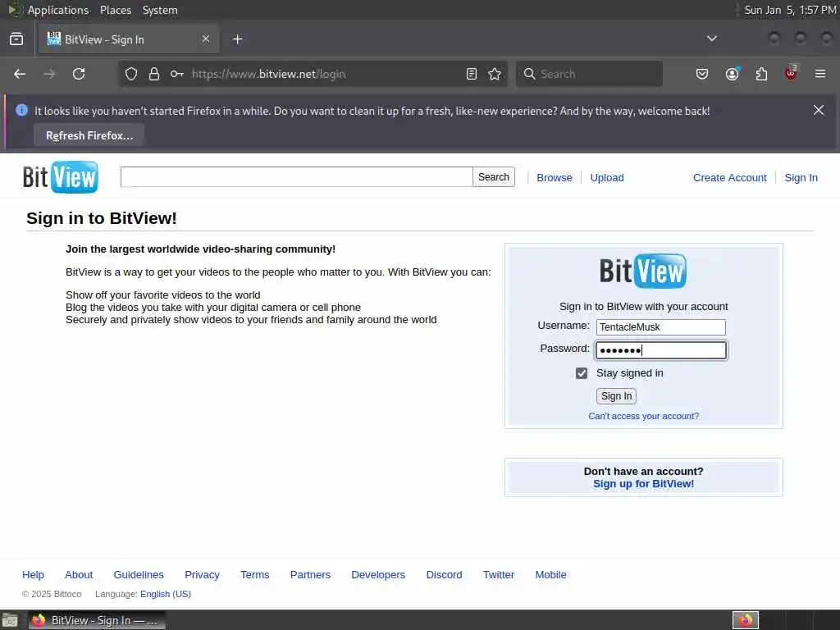Viewport: 840px width, 630px height.
Task: Click the address bar URL
Action: tap(268, 74)
